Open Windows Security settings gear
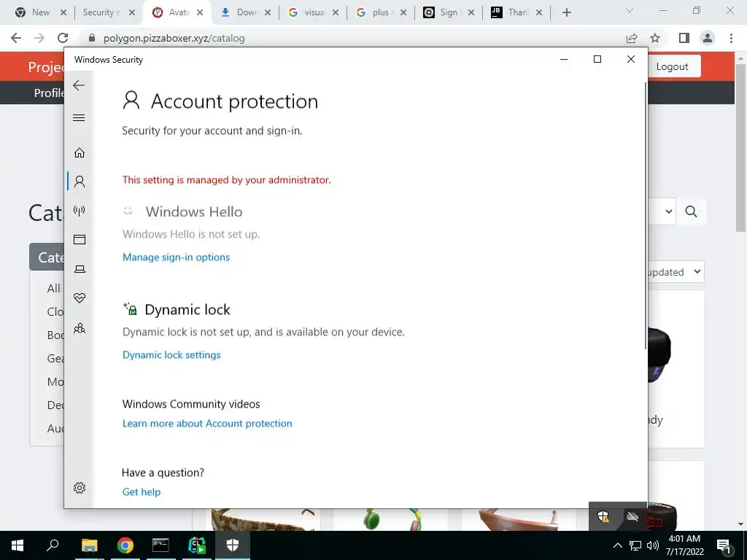The width and height of the screenshot is (747, 560). (x=80, y=488)
